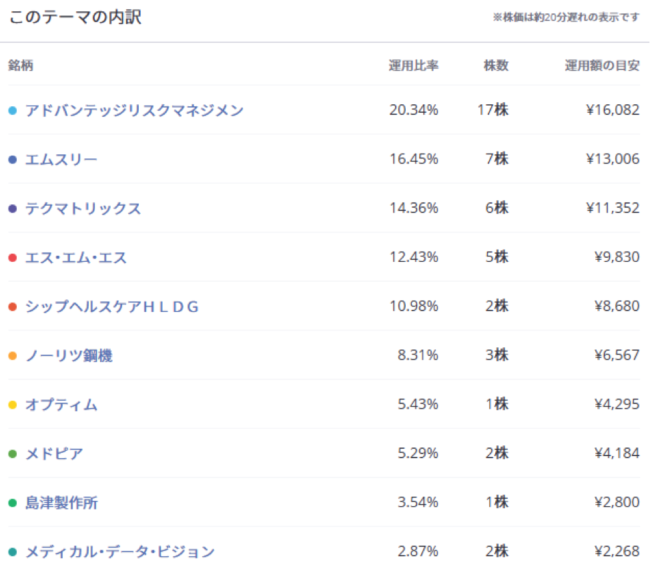Open シップヘルスケアＨＬＤＧ stock details

point(112,306)
